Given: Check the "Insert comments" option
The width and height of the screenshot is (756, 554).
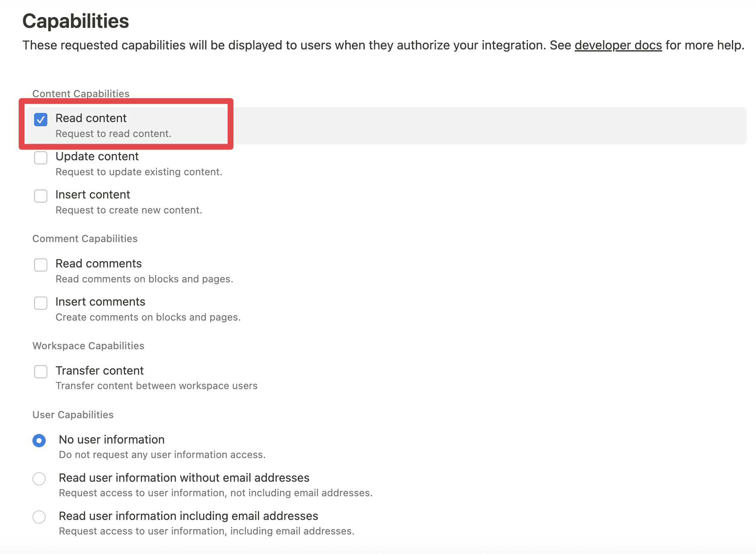Looking at the screenshot, I should [x=40, y=303].
